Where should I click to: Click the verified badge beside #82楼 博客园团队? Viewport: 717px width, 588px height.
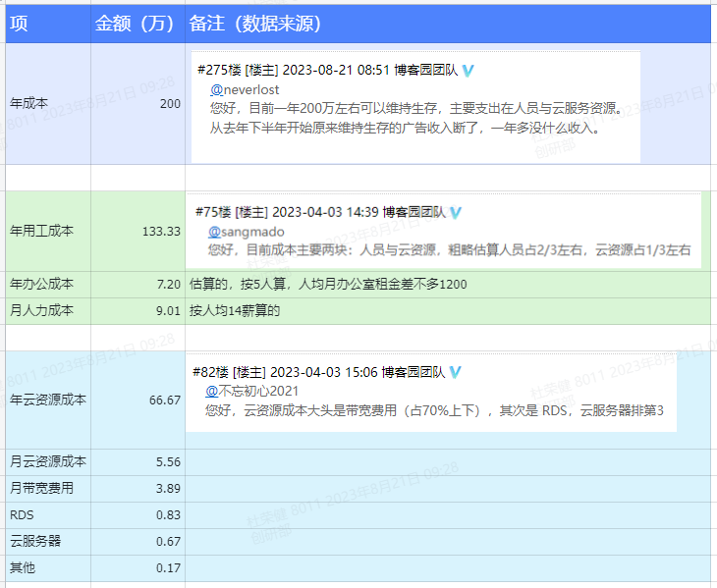(455, 372)
